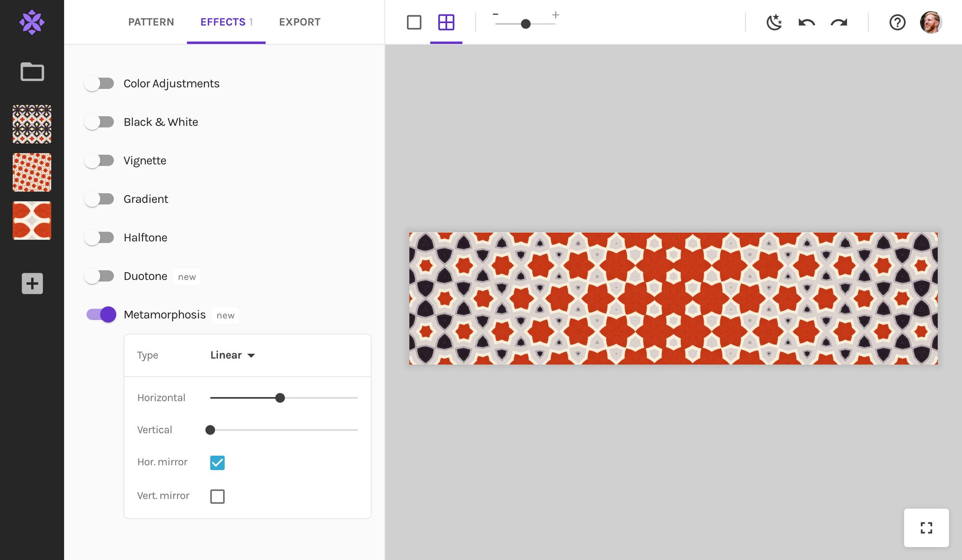Click the Horizontal slider handle
The height and width of the screenshot is (560, 962).
[280, 398]
